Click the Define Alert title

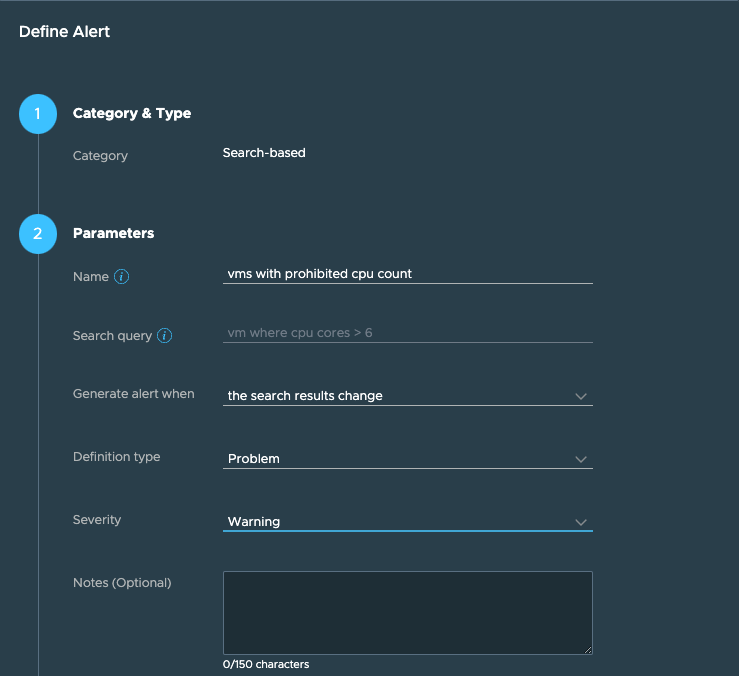[x=65, y=32]
